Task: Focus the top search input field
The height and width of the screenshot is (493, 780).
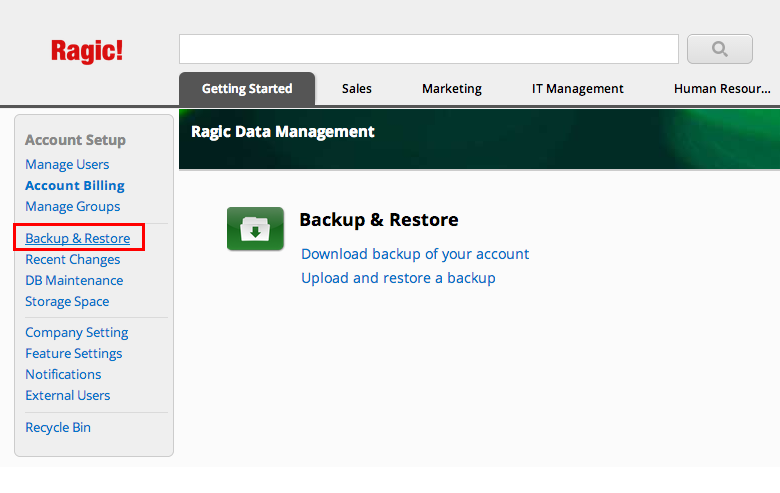Action: pos(429,49)
